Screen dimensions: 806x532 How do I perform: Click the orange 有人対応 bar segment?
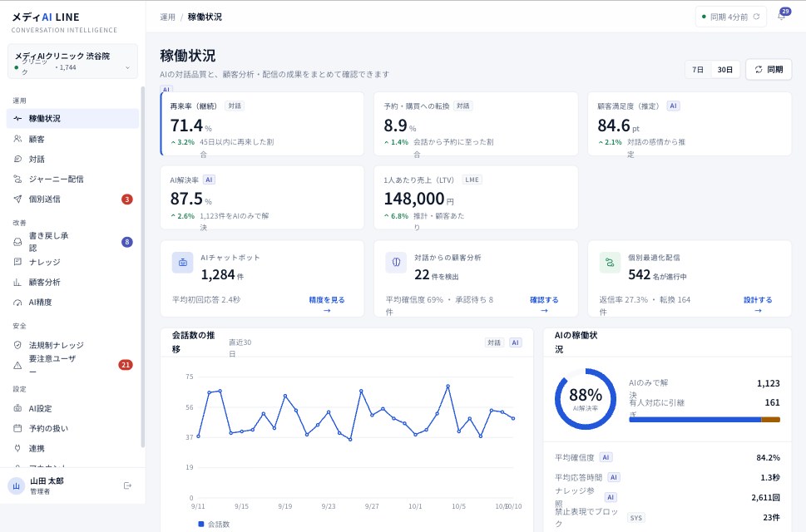pyautogui.click(x=770, y=420)
